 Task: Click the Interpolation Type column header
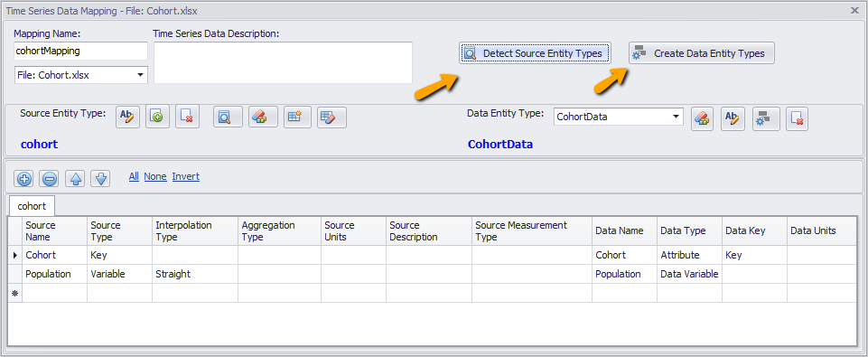pos(195,230)
